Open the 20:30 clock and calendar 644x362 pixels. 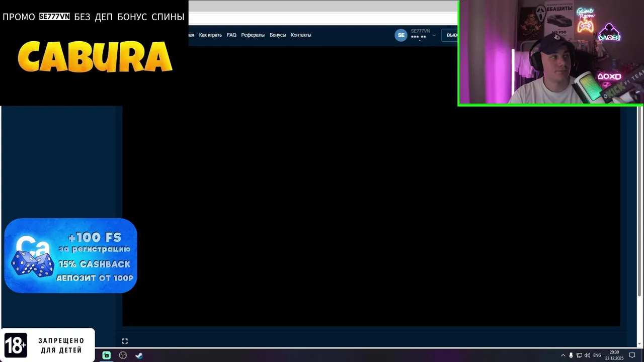coord(614,355)
